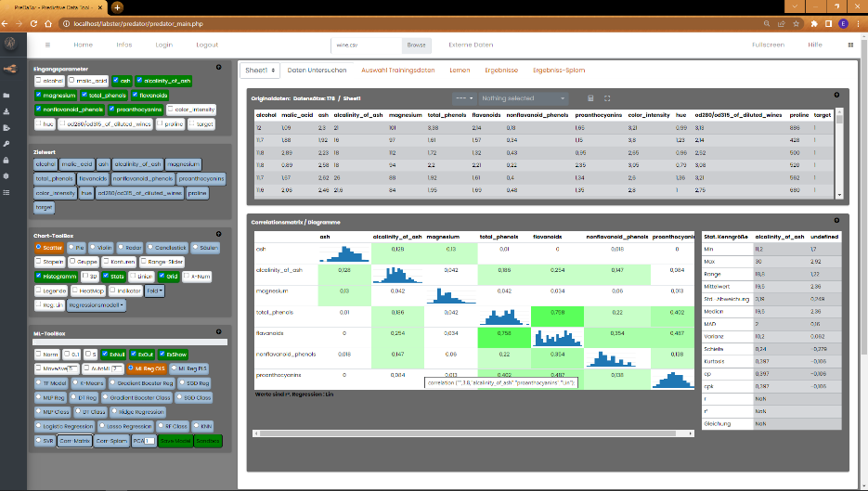The image size is (868, 491).
Task: Open the hamburger menu in top navigation
Action: pos(47,45)
